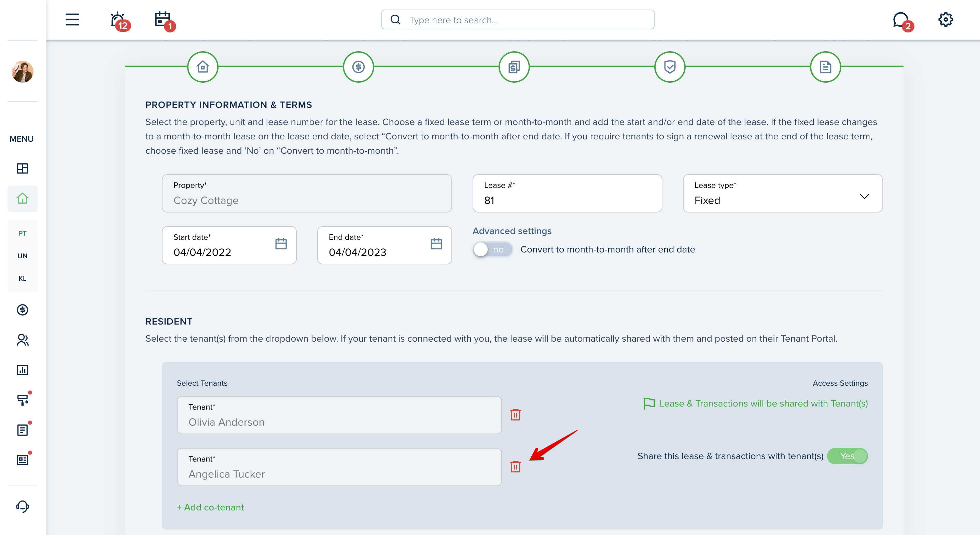
Task: Delete tenant Angelica Tucker
Action: click(515, 467)
